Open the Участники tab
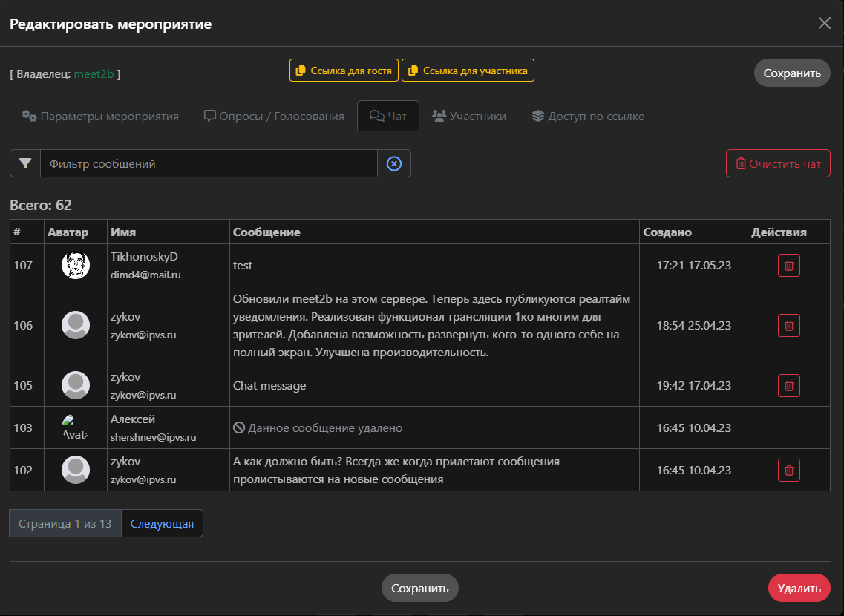 point(469,117)
